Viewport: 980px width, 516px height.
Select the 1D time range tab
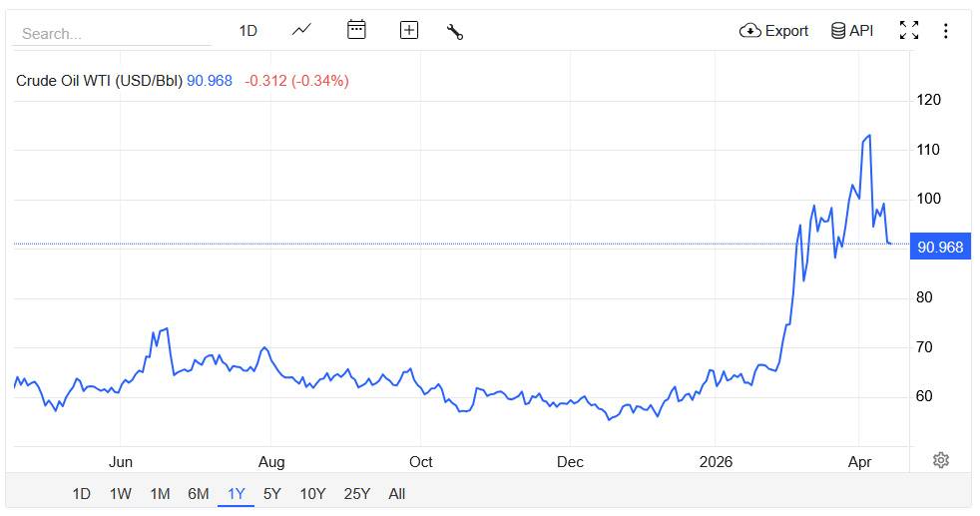click(81, 494)
